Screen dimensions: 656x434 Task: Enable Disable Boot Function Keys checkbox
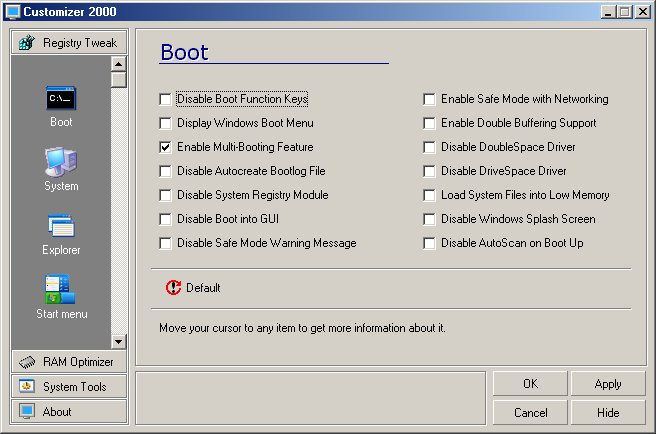[165, 99]
